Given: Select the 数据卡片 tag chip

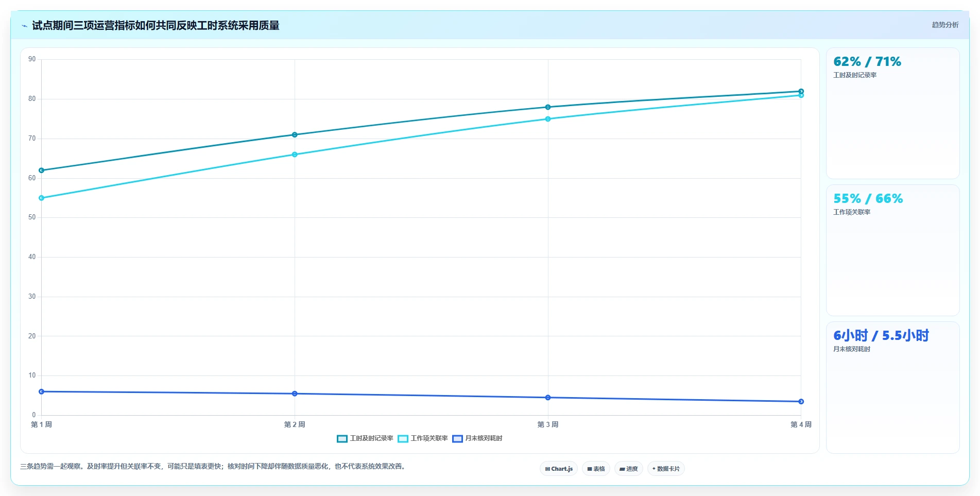Looking at the screenshot, I should 666,469.
